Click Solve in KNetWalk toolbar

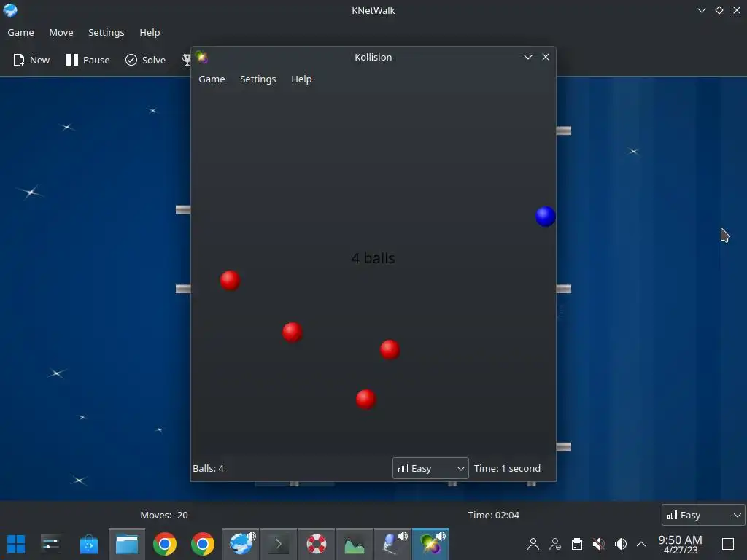coord(145,60)
